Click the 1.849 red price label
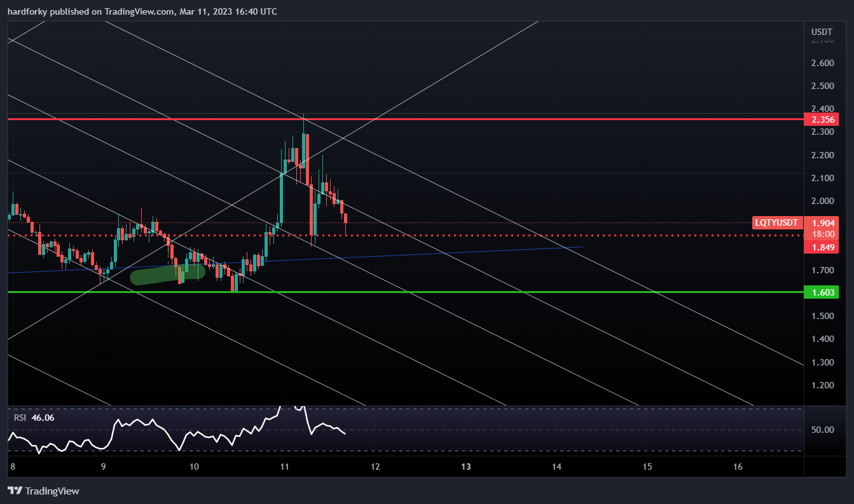The height and width of the screenshot is (504, 854). 821,247
